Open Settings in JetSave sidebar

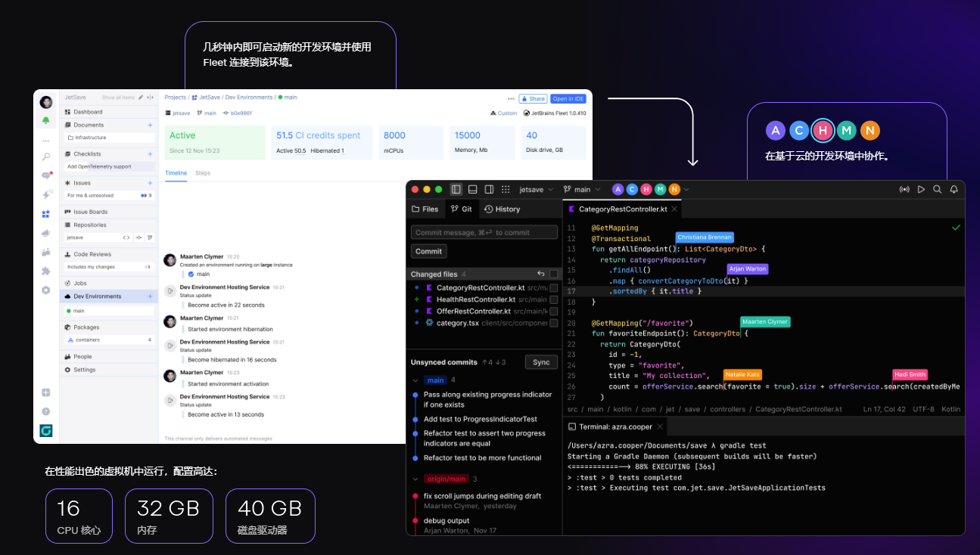click(x=107, y=370)
